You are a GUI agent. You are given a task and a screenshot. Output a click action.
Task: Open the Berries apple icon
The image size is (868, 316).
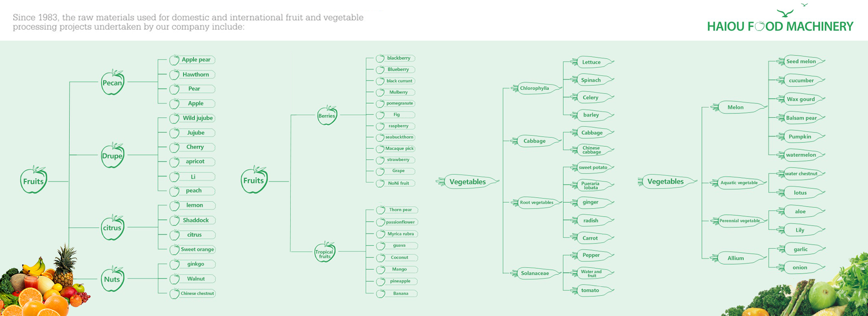[x=327, y=115]
